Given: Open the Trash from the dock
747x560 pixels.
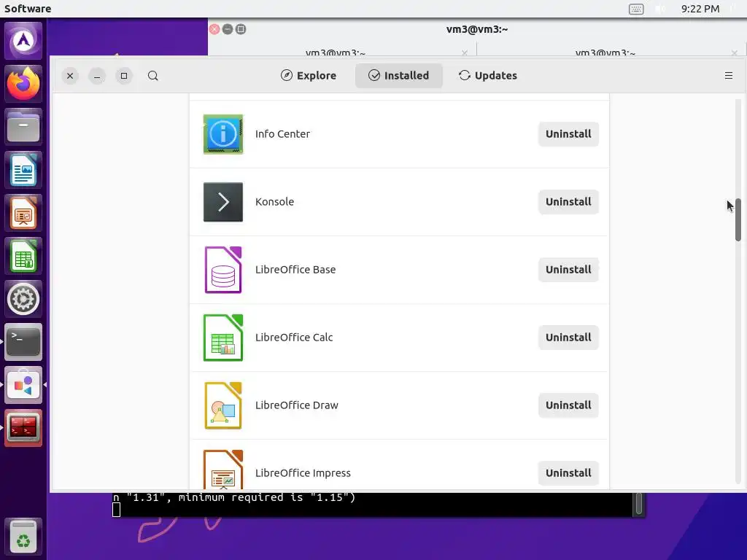Looking at the screenshot, I should click(23, 536).
